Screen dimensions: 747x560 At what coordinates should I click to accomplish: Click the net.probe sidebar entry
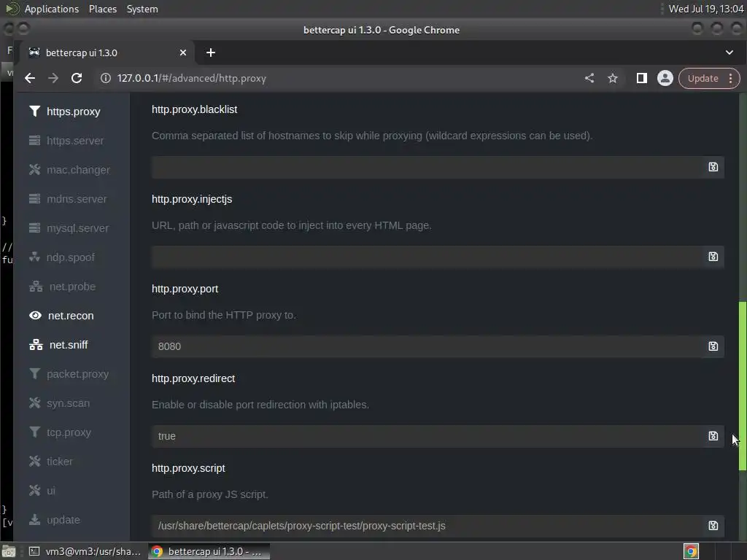[x=72, y=286]
